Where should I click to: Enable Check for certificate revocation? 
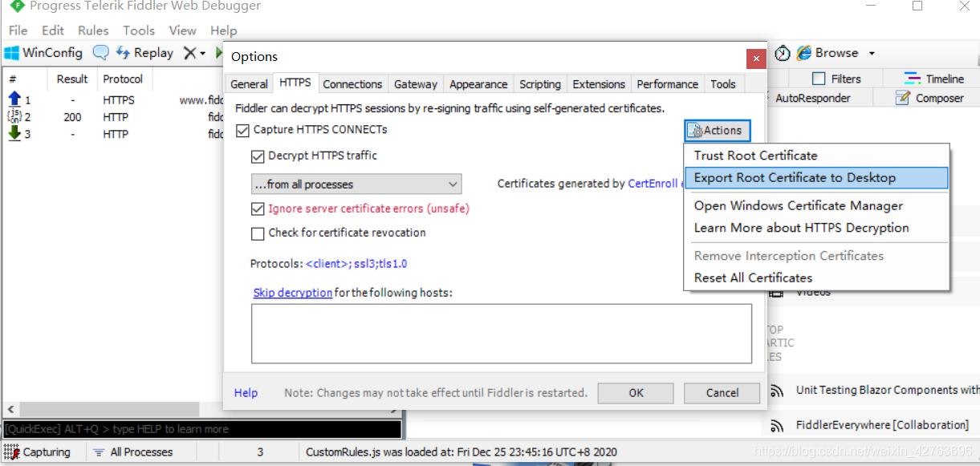click(x=258, y=233)
